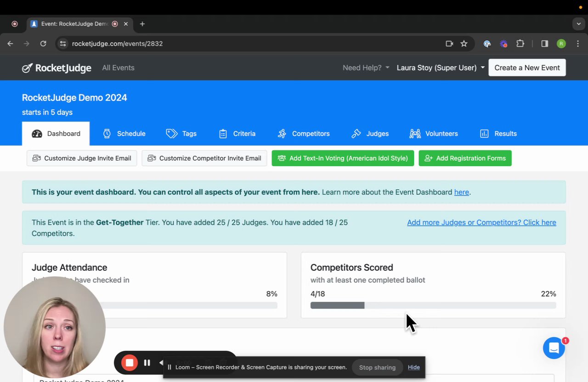Click the blue password manager extension icon

[487, 44]
